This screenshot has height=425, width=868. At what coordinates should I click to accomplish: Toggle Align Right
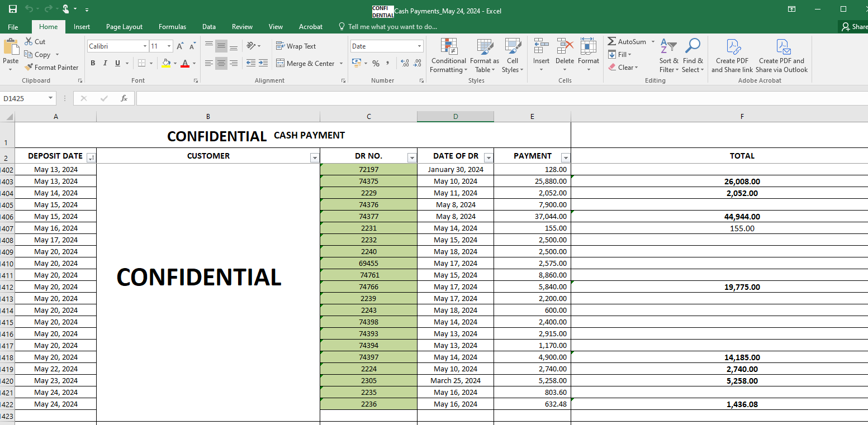tap(234, 63)
